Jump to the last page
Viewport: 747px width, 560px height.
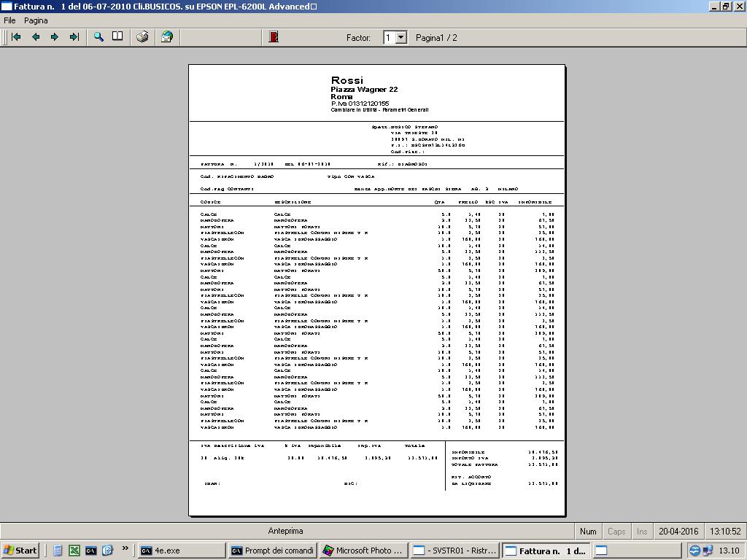click(74, 37)
